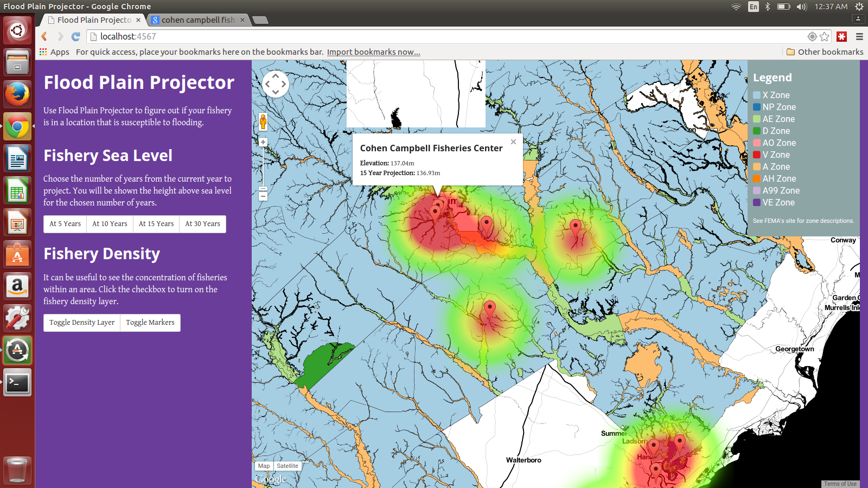Switch to the cohen campbell fish tab
This screenshot has width=868, height=488.
pos(197,20)
